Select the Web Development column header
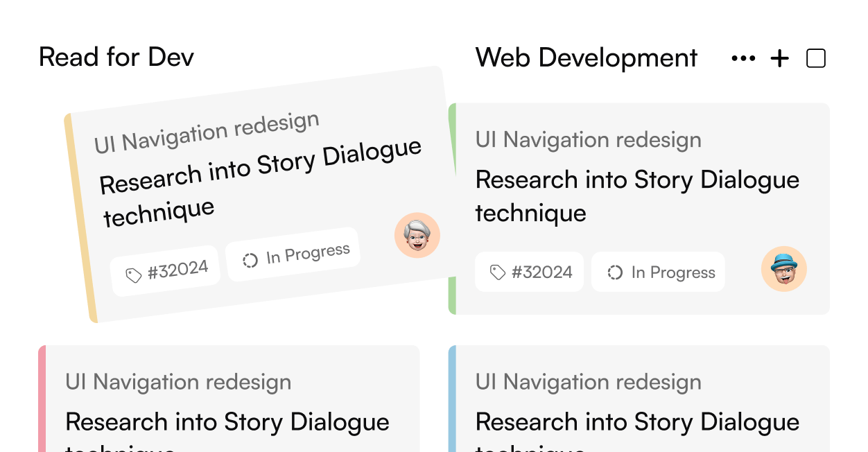Viewport: 868px width, 452px height. [587, 58]
